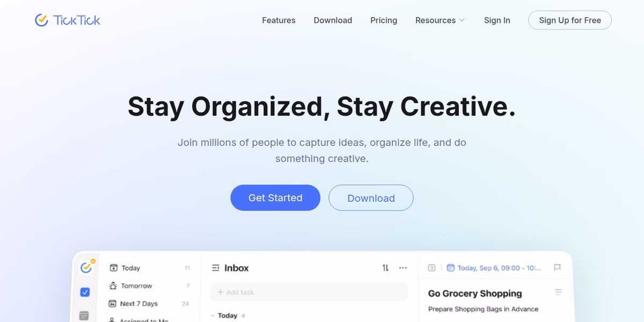This screenshot has height=322, width=644.
Task: Select Today smart list
Action: pos(150,268)
